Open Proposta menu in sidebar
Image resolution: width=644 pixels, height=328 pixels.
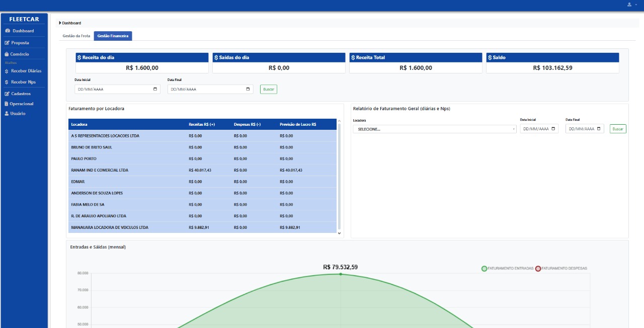(x=20, y=43)
